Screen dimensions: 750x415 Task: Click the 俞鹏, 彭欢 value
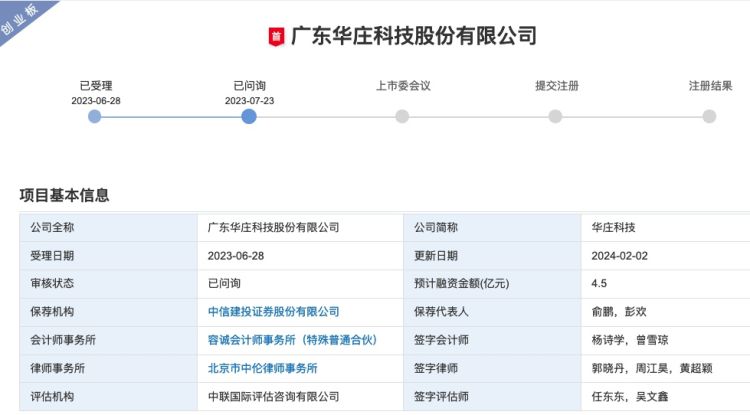pos(619,312)
